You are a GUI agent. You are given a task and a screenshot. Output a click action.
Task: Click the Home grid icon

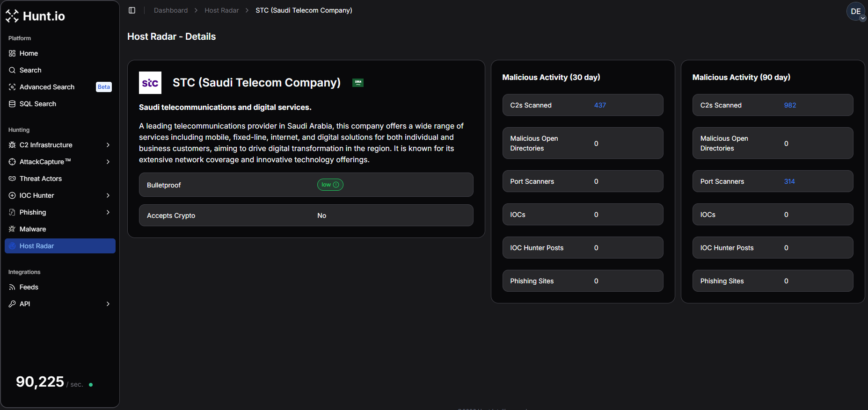(12, 53)
